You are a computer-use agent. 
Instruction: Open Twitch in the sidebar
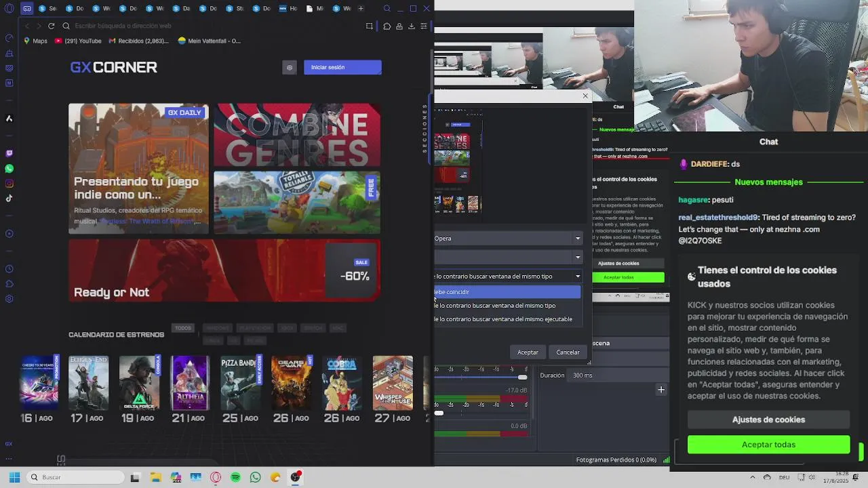click(9, 154)
